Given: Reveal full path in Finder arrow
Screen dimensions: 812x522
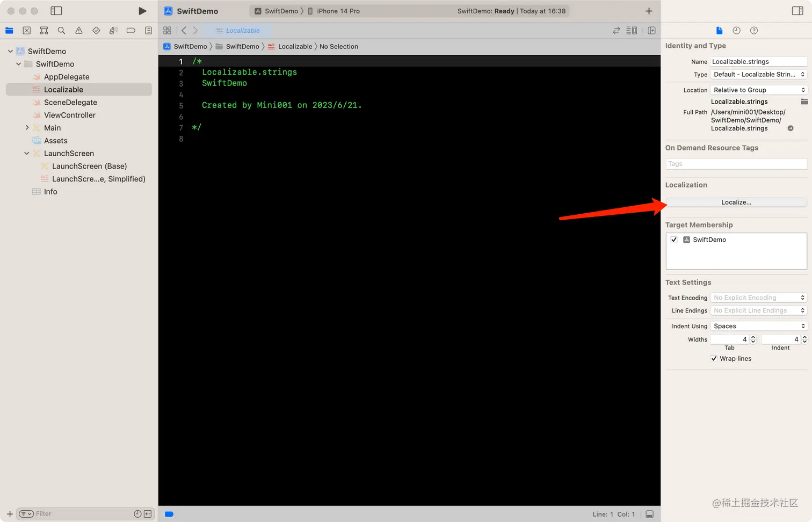Looking at the screenshot, I should point(791,128).
